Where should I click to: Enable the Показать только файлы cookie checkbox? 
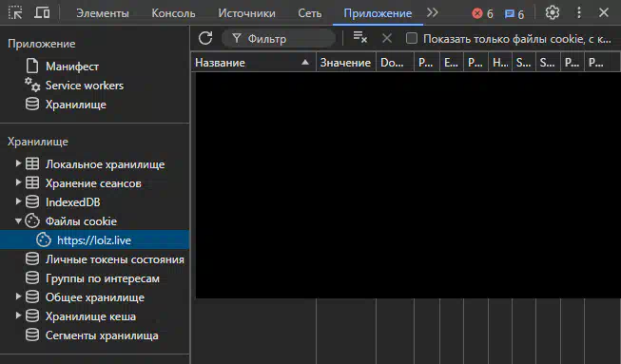412,38
